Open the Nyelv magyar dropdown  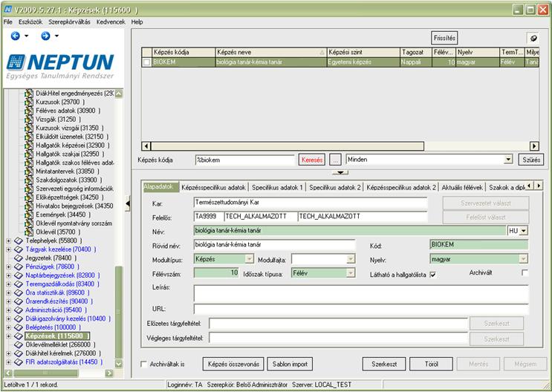524,259
